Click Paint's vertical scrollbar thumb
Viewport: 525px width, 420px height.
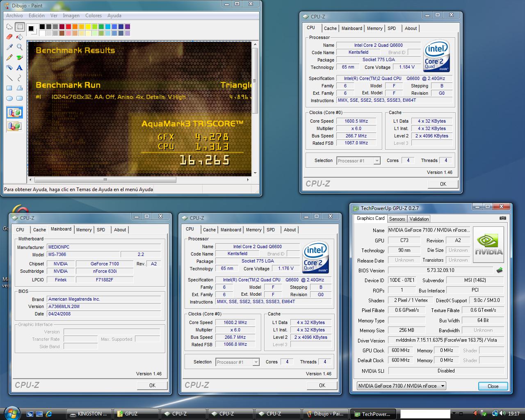[x=255, y=80]
